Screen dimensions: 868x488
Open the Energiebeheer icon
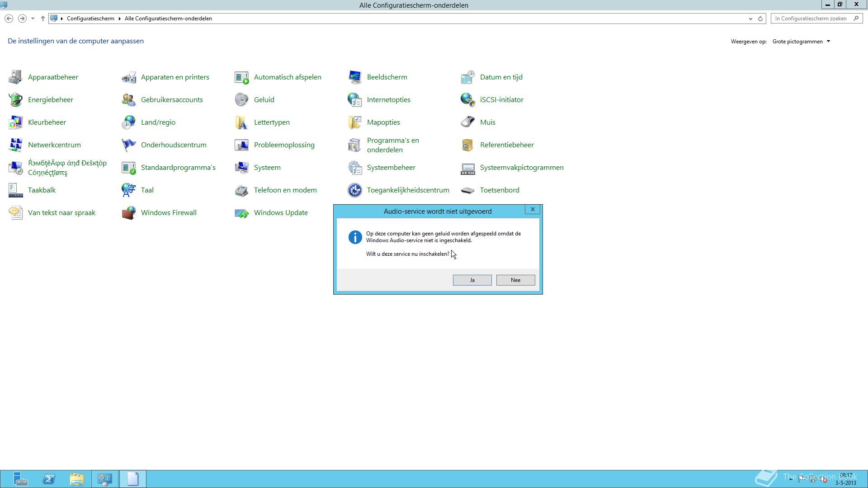click(15, 100)
